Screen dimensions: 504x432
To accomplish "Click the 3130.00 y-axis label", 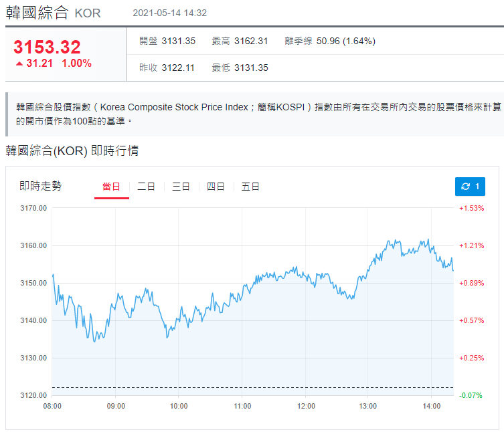I will click(x=33, y=358).
